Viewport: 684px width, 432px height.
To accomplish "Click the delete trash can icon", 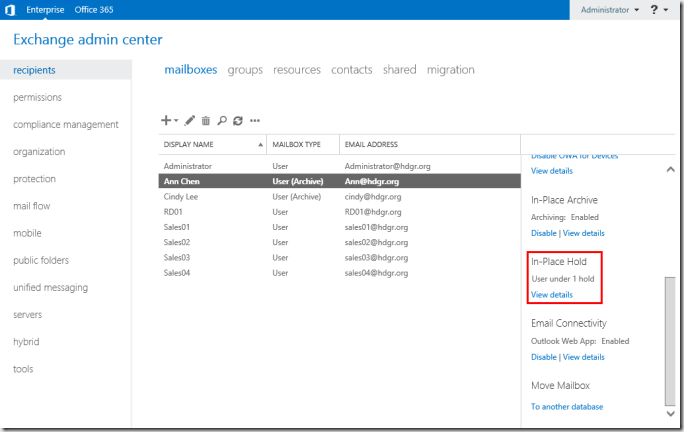I will 206,120.
